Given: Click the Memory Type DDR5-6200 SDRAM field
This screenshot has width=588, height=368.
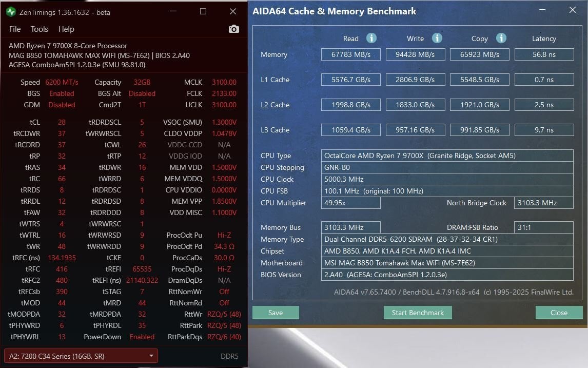Looking at the screenshot, I should [x=447, y=239].
